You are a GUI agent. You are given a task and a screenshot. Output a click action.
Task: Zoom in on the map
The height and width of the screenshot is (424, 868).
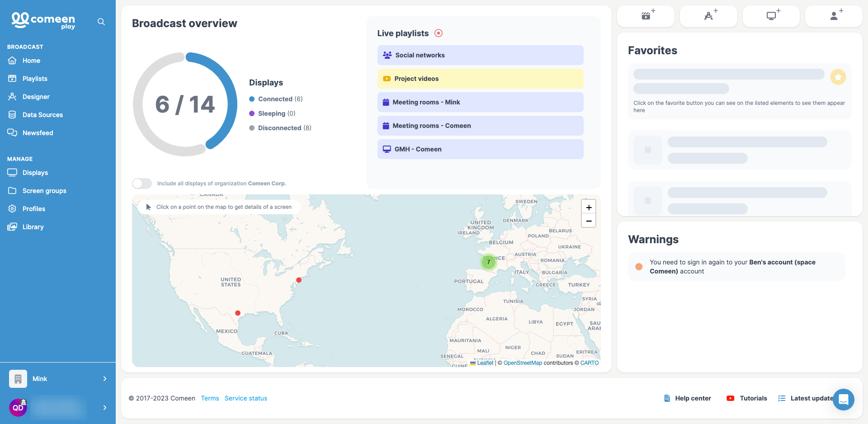click(589, 207)
